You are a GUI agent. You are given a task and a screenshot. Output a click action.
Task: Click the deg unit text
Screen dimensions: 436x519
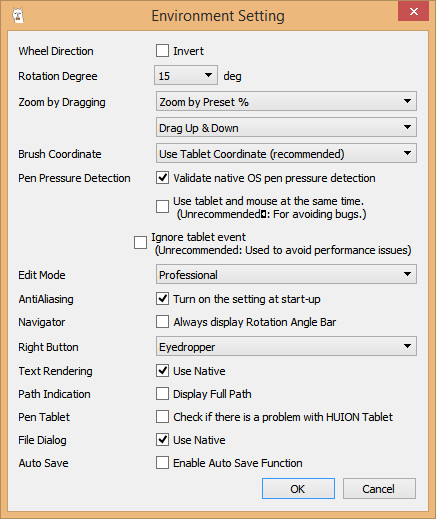tap(232, 76)
